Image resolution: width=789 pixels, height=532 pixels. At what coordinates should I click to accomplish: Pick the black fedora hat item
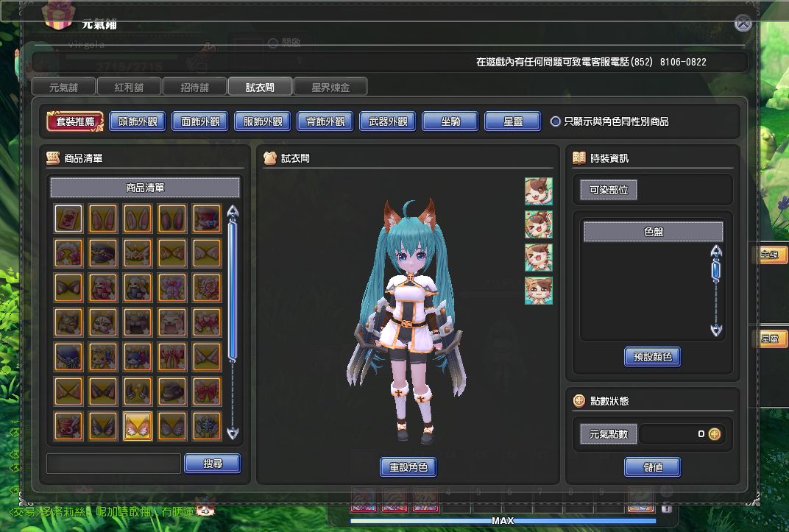pos(172,391)
